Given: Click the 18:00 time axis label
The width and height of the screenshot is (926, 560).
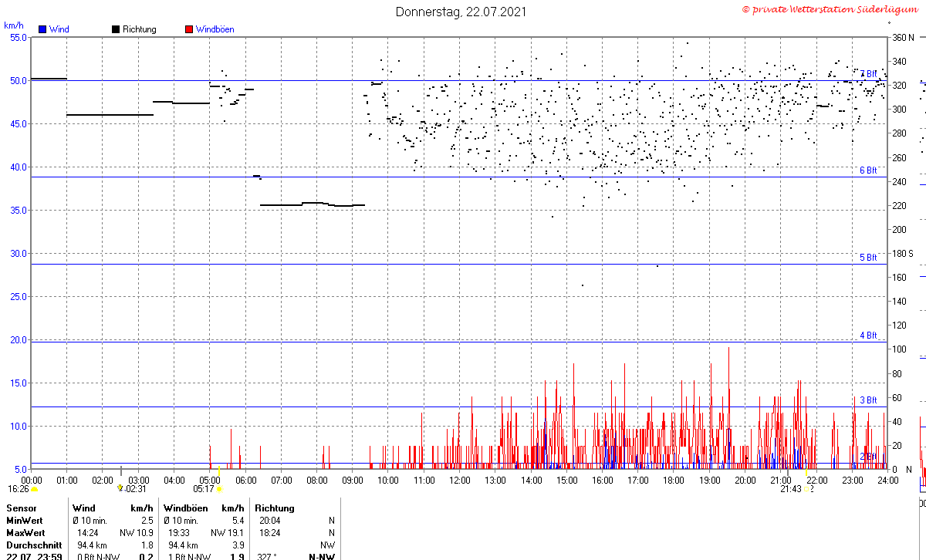Looking at the screenshot, I should (x=674, y=480).
